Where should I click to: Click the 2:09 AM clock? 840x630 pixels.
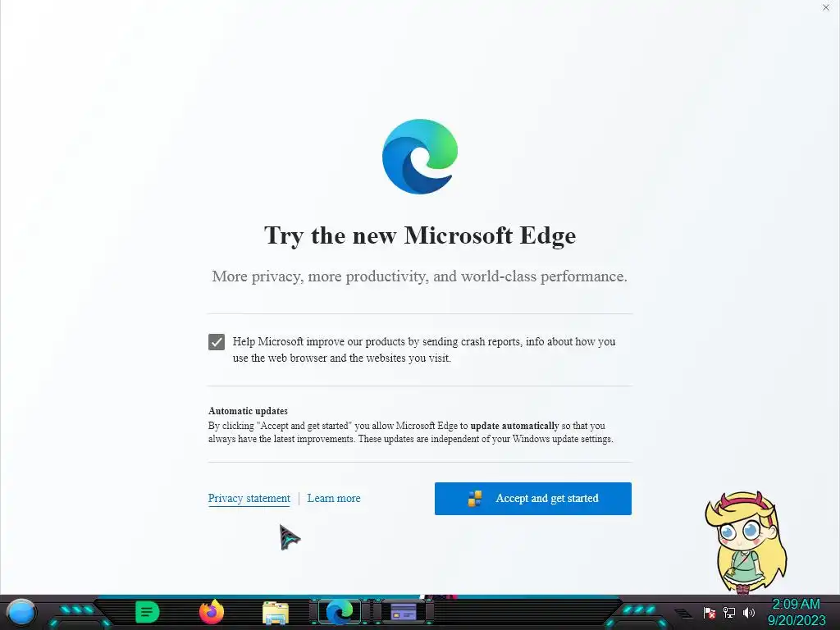click(796, 605)
